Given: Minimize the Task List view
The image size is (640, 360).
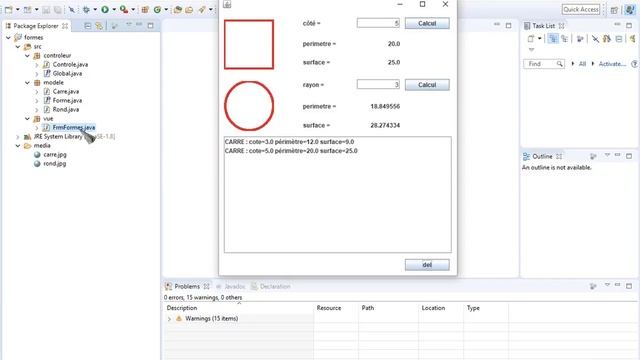Looking at the screenshot, I should coord(617,25).
